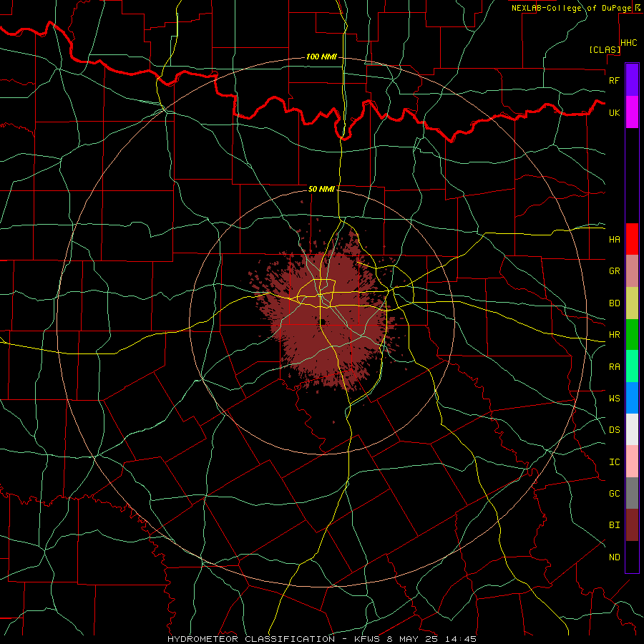Click the 8 MAY 25 date text
Image resolution: width=644 pixels, height=644 pixels.
[413, 639]
